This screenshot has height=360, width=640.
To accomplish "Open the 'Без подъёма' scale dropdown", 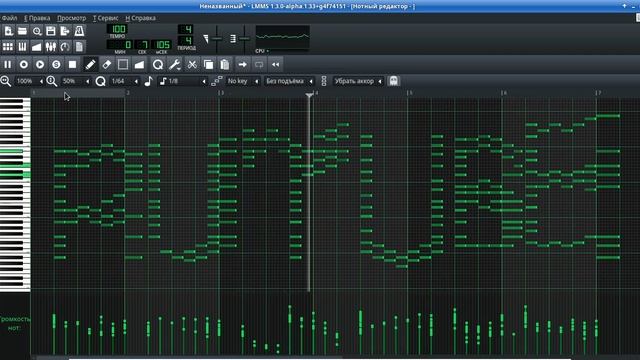I will click(x=289, y=81).
